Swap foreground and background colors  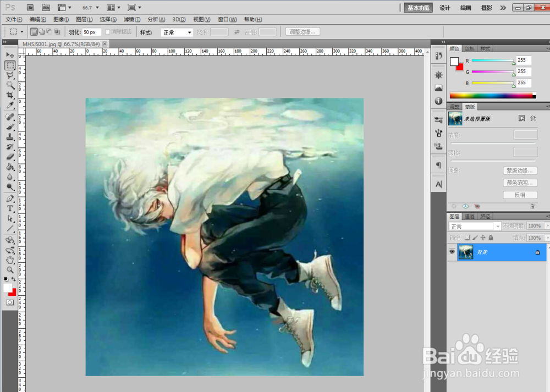tap(14, 279)
